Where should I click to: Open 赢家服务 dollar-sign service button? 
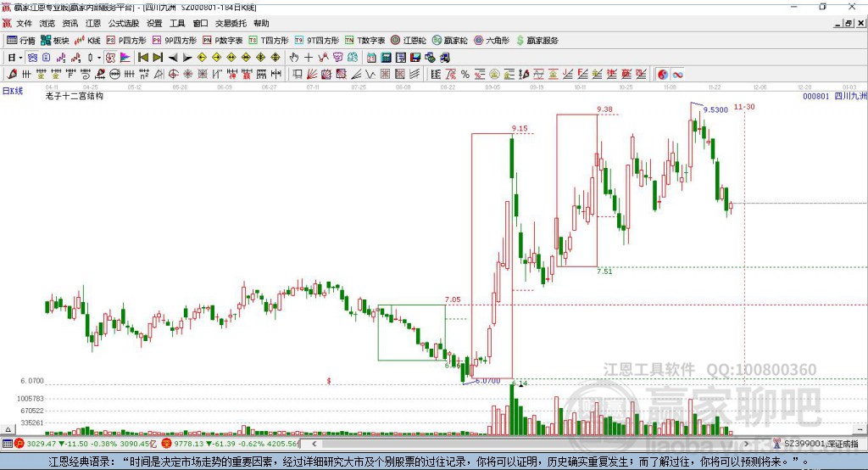click(537, 41)
